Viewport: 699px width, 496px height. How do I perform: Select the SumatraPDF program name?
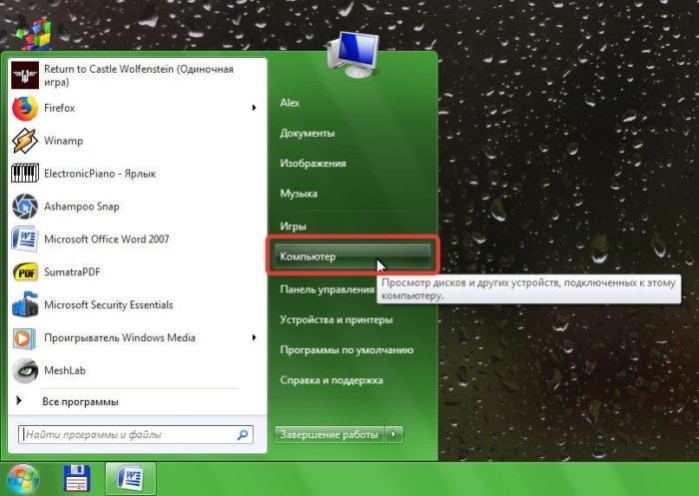[x=72, y=272]
